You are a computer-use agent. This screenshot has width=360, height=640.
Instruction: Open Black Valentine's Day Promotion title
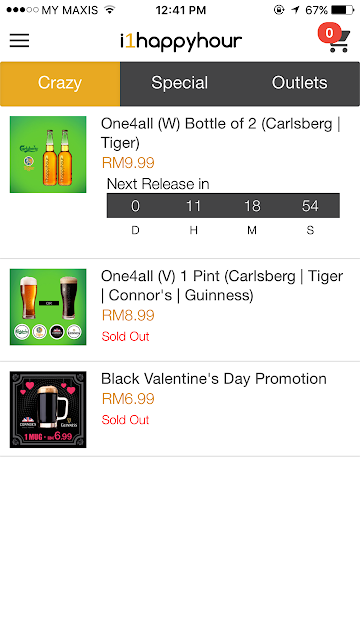[214, 379]
